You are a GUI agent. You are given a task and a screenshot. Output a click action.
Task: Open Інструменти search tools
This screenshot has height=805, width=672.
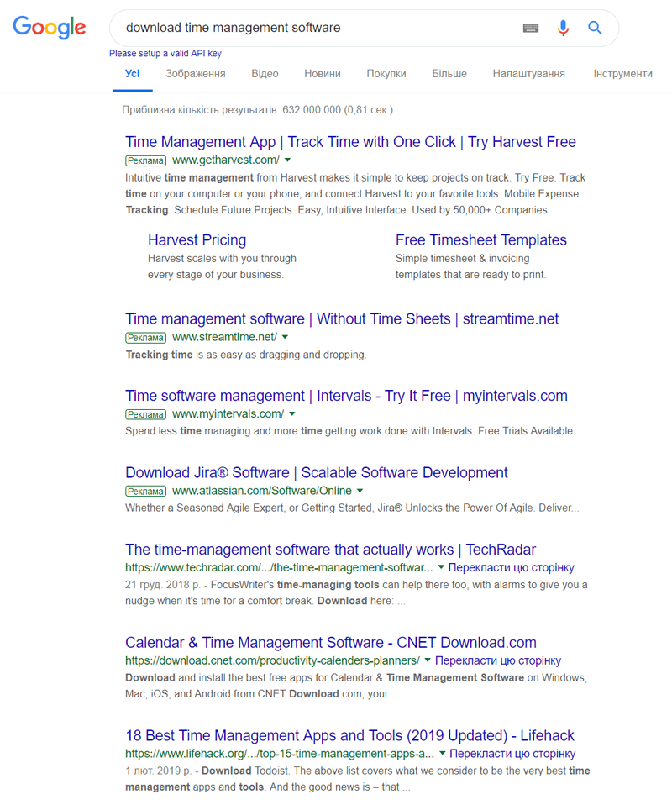[622, 74]
